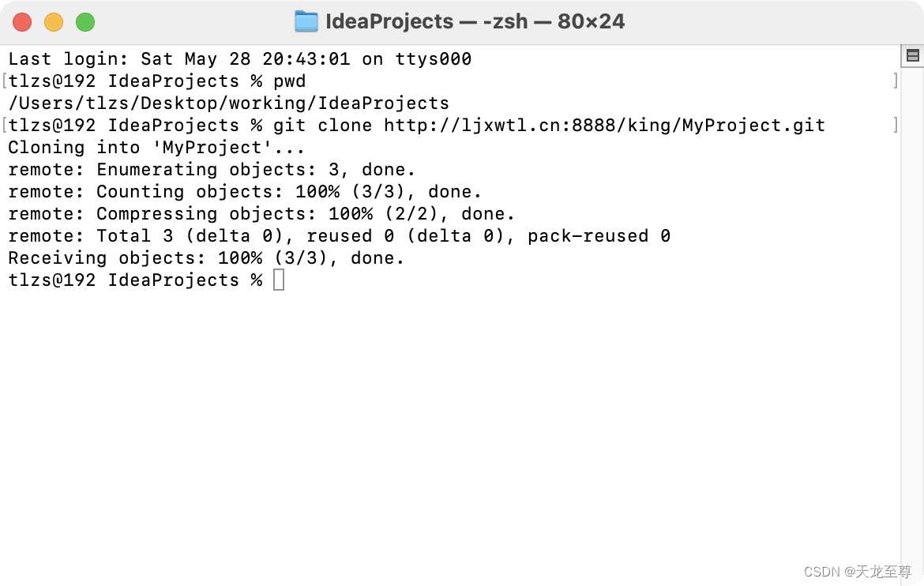Click the Enumerating objects output line
Screen dimensions: 924x586
[x=212, y=170]
